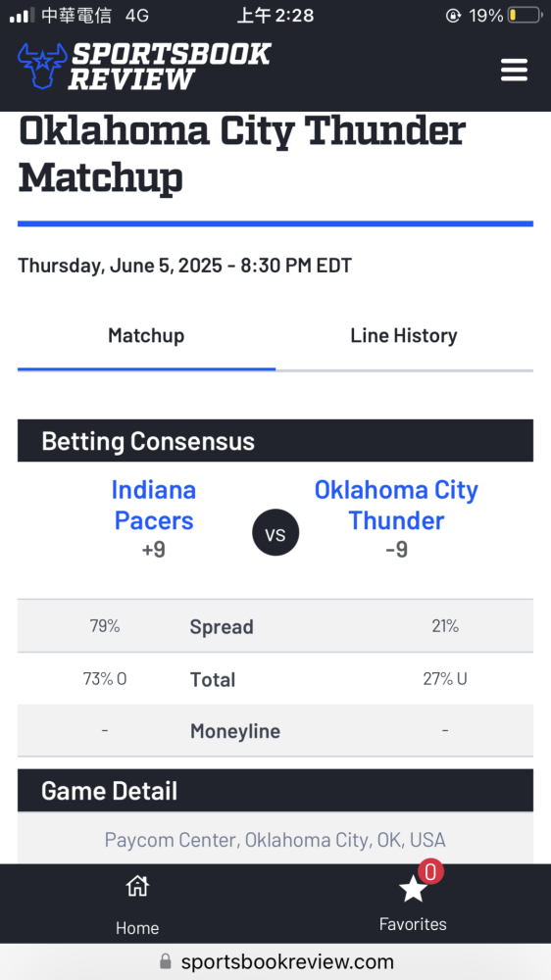Tap the VS circle badge
The height and width of the screenshot is (980, 551).
point(275,534)
